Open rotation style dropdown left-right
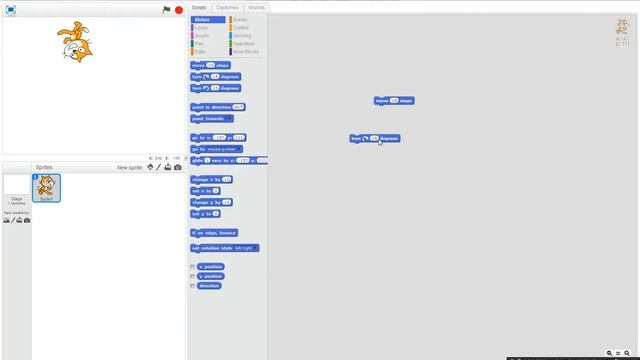 (255, 248)
